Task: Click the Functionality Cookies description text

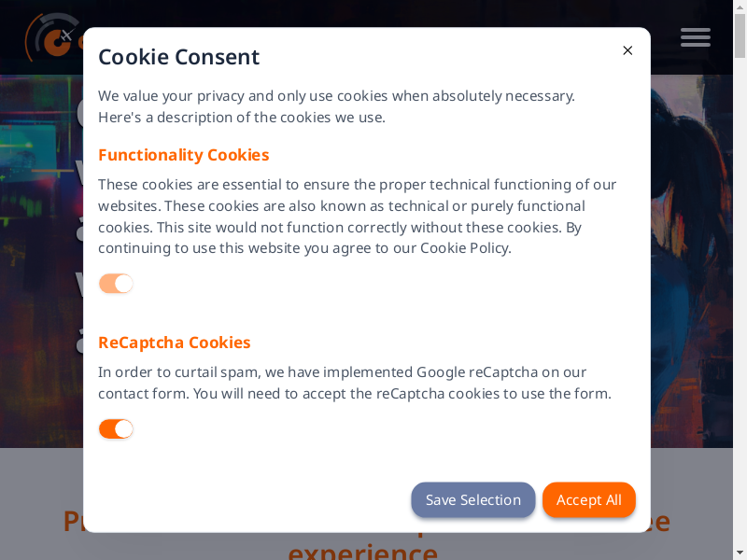Action: [357, 217]
